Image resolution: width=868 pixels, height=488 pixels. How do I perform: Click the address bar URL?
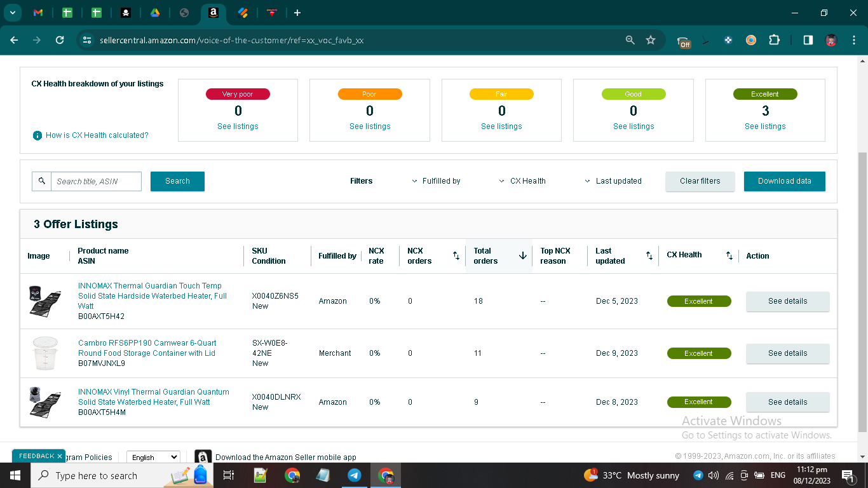232,40
